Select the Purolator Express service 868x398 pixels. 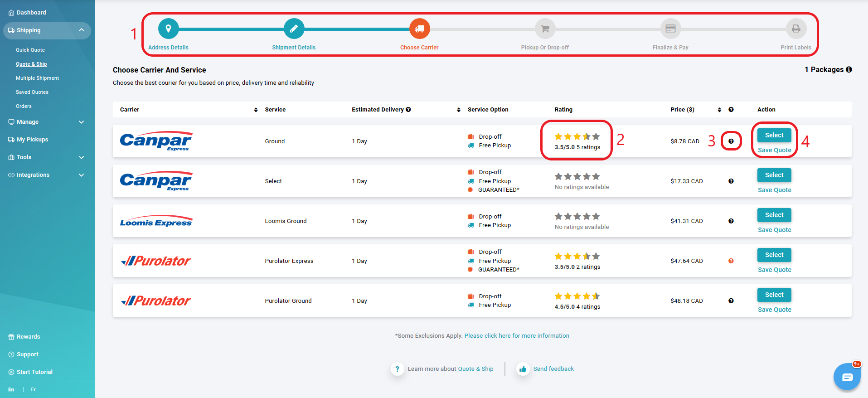pos(774,255)
